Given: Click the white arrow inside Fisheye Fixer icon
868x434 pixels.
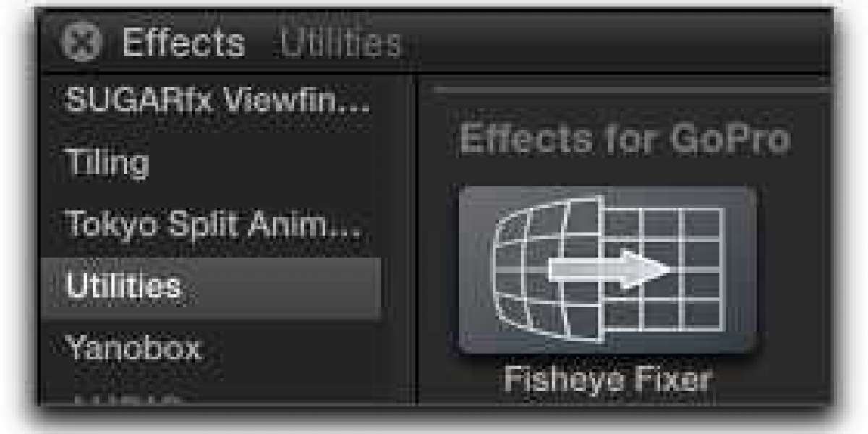Looking at the screenshot, I should tap(609, 271).
